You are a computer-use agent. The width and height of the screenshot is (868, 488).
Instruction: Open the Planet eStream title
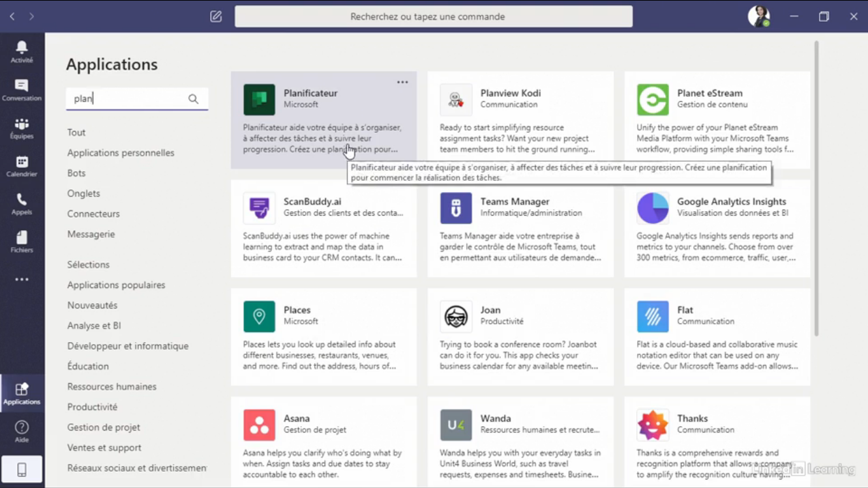710,93
